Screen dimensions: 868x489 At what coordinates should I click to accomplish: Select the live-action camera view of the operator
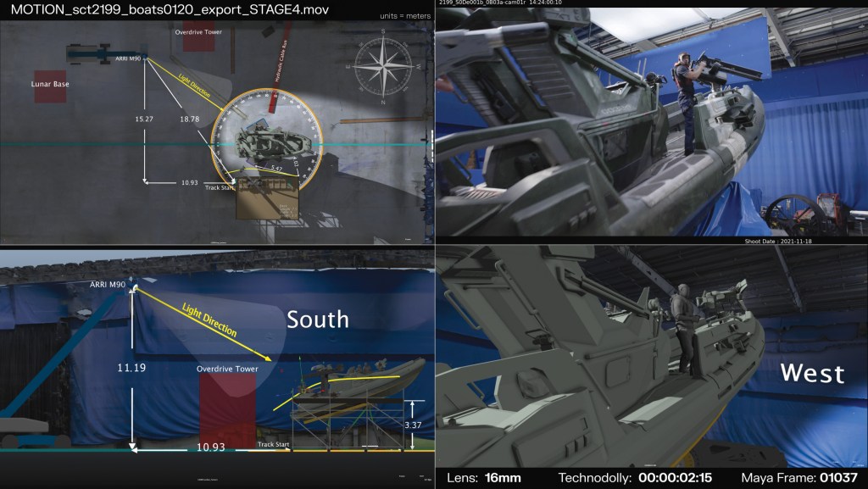651,122
